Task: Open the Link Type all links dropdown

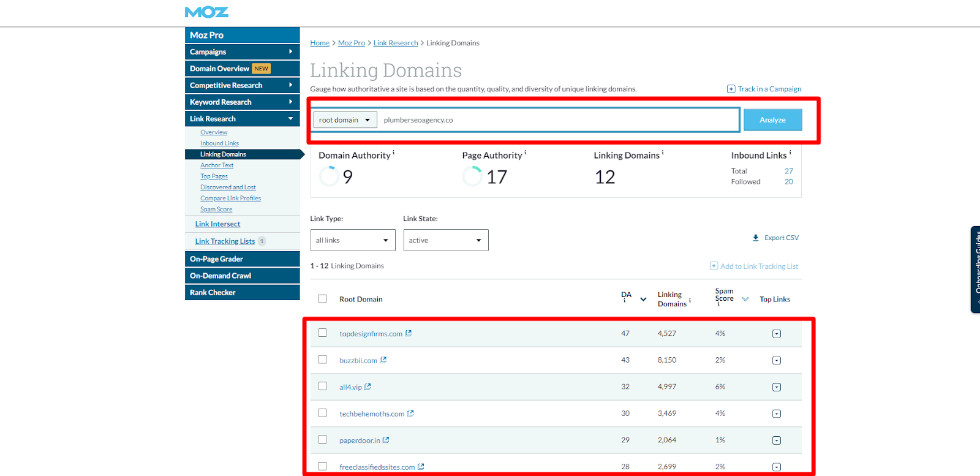Action: [353, 240]
